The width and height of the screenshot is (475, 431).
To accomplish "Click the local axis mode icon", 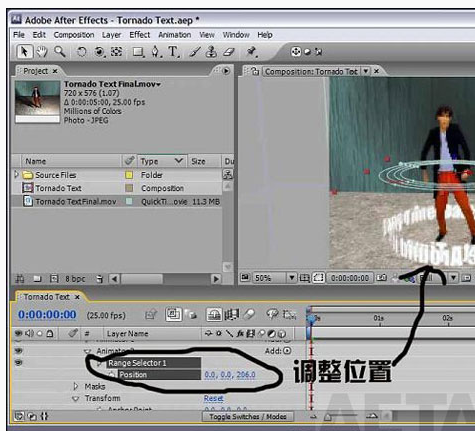I will tap(296, 52).
